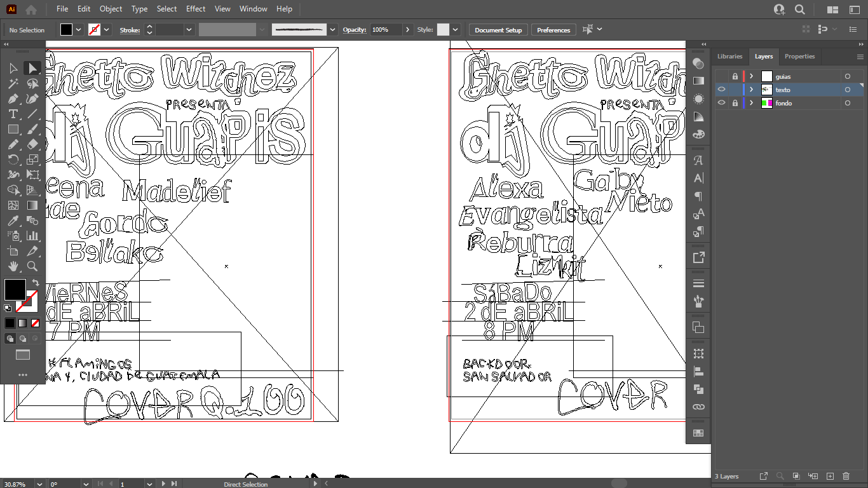Expand the texto layer

pyautogui.click(x=752, y=90)
